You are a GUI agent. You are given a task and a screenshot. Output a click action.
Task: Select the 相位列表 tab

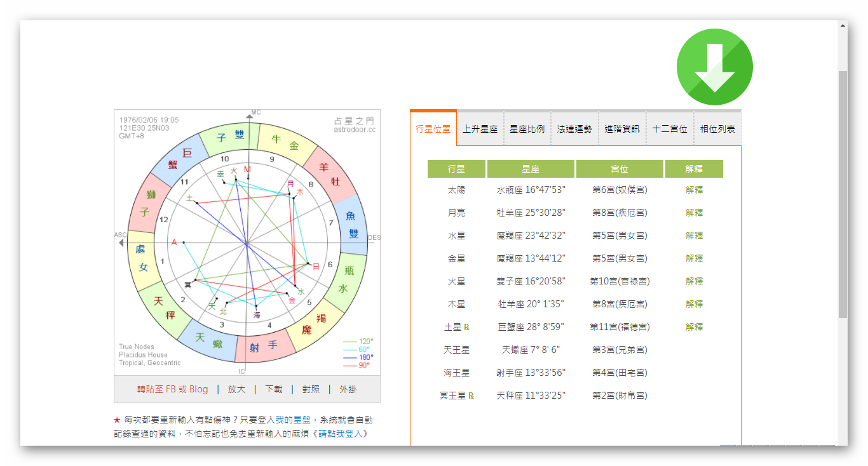[717, 129]
